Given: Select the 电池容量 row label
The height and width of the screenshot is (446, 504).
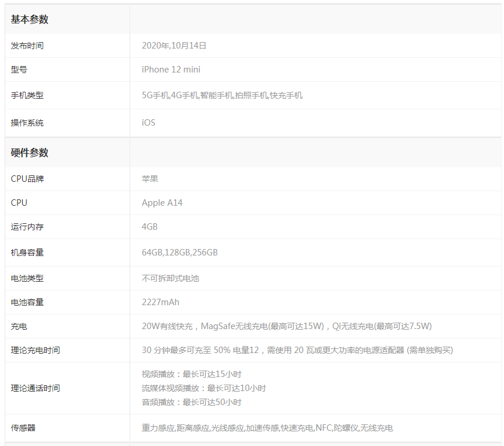Looking at the screenshot, I should pos(27,302).
